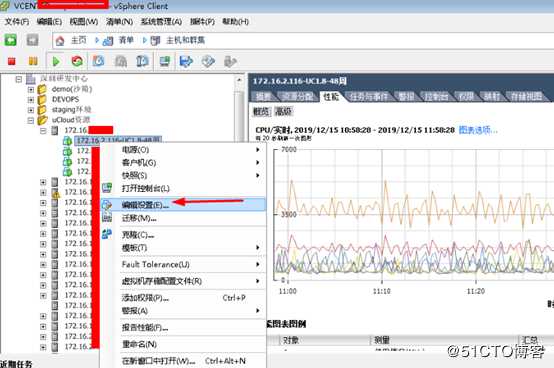The height and width of the screenshot is (368, 554).
Task: Open the 客户机(G) submenu
Action: coord(183,162)
